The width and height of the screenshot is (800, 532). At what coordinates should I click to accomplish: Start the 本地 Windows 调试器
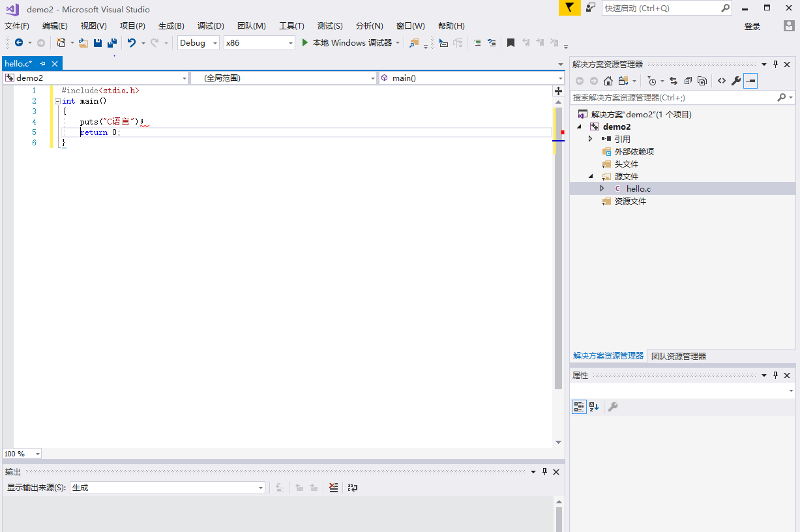(x=346, y=43)
